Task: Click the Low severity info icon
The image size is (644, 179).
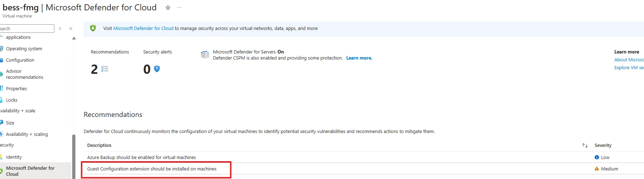Action: pyautogui.click(x=597, y=157)
